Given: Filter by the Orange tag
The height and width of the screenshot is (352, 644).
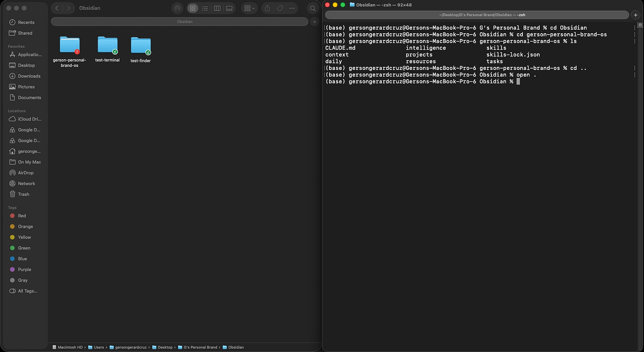Looking at the screenshot, I should pos(21,226).
